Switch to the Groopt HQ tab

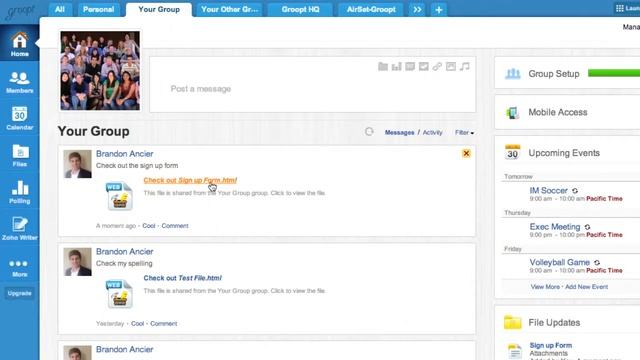tap(300, 9)
